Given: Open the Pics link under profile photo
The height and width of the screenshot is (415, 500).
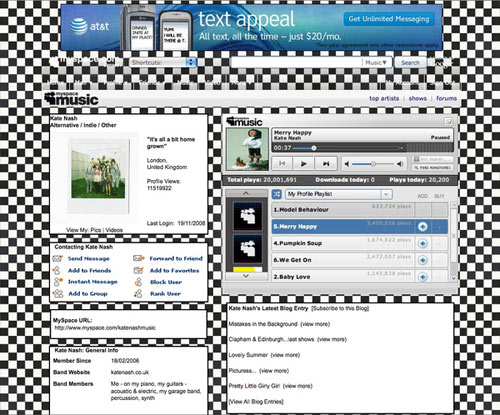Looking at the screenshot, I should pos(96,230).
